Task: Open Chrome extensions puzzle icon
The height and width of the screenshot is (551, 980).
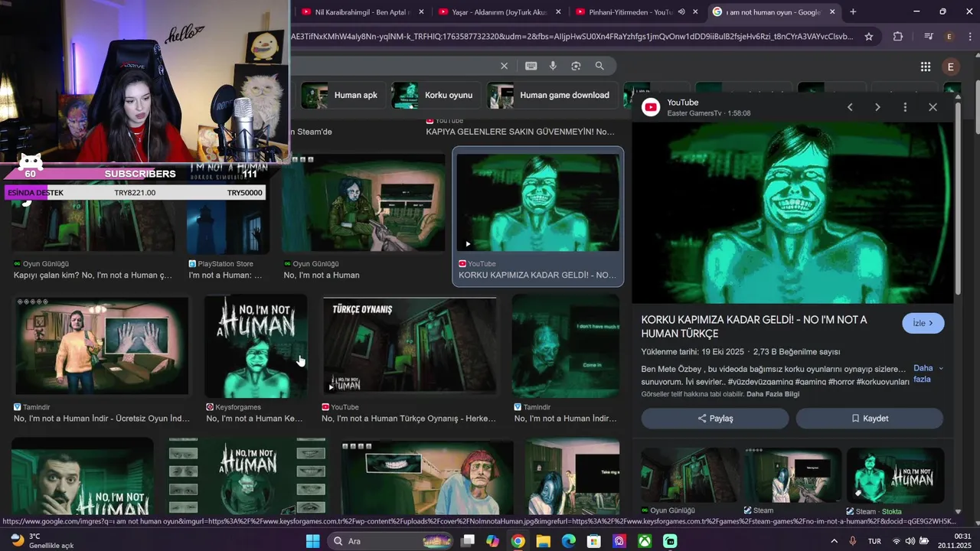Action: [898, 36]
